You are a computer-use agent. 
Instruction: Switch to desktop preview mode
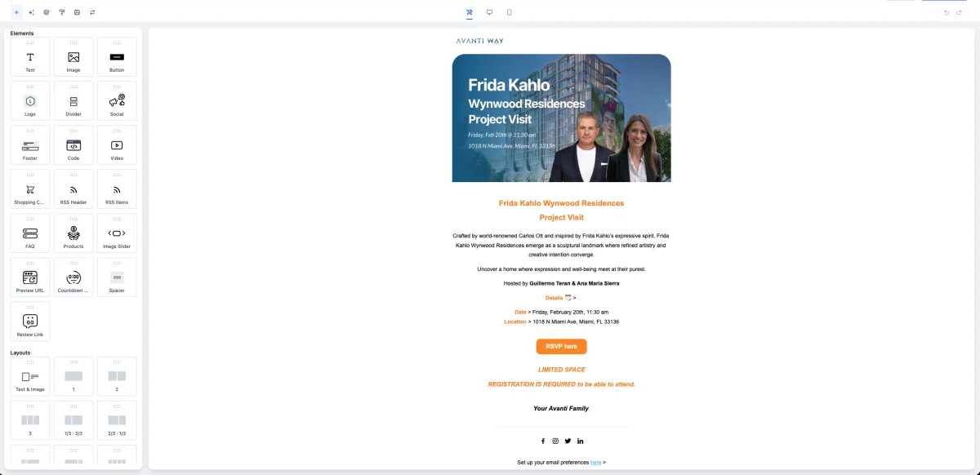[489, 12]
